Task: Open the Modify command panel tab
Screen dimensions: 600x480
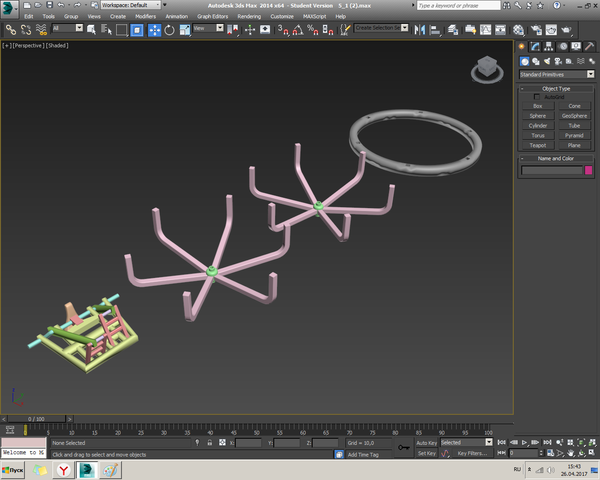Action: [x=537, y=46]
